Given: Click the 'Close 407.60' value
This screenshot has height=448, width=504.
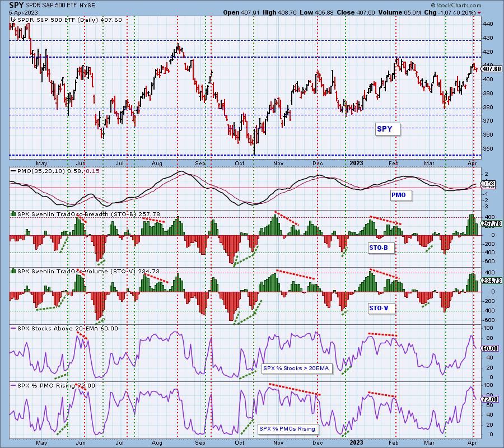Looking at the screenshot, I should tap(356, 13).
